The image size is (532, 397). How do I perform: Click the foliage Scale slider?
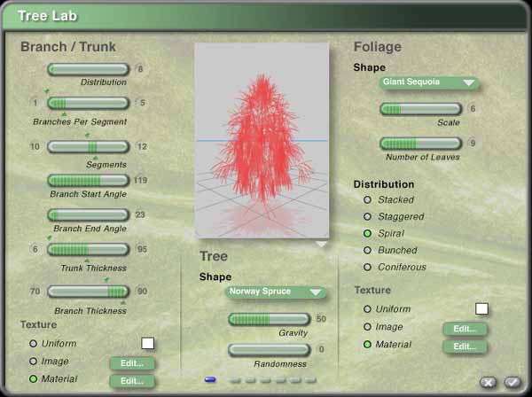click(x=420, y=109)
